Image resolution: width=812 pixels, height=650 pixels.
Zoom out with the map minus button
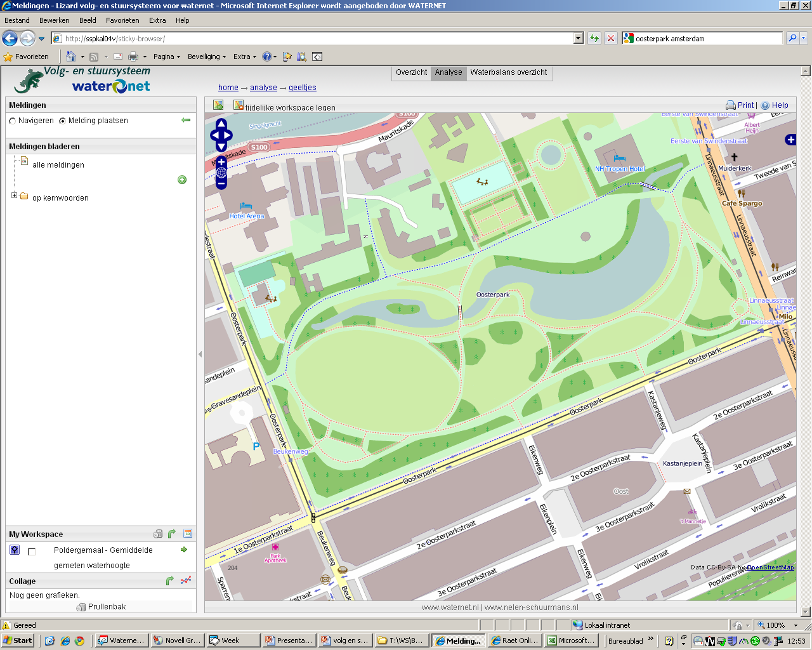pyautogui.click(x=221, y=183)
